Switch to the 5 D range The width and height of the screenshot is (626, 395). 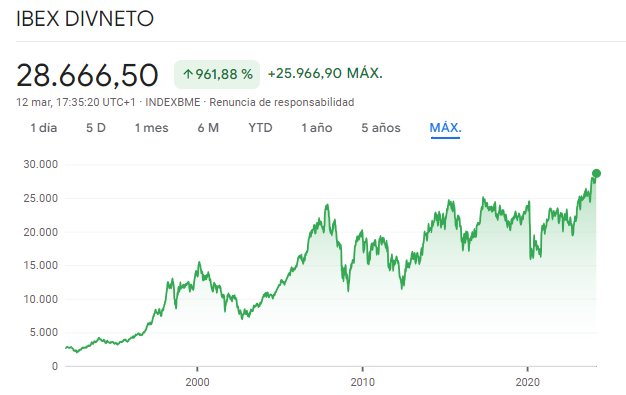96,128
